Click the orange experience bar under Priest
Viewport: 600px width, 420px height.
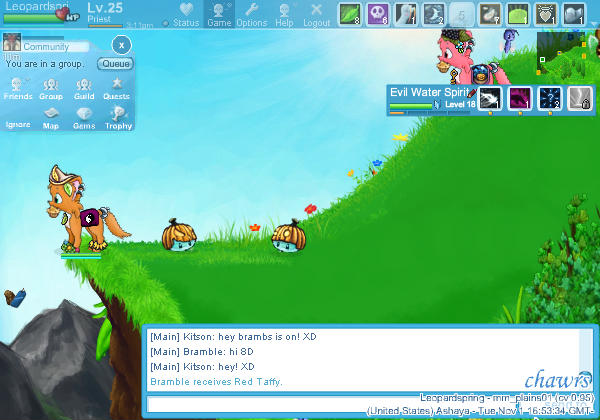click(x=105, y=26)
